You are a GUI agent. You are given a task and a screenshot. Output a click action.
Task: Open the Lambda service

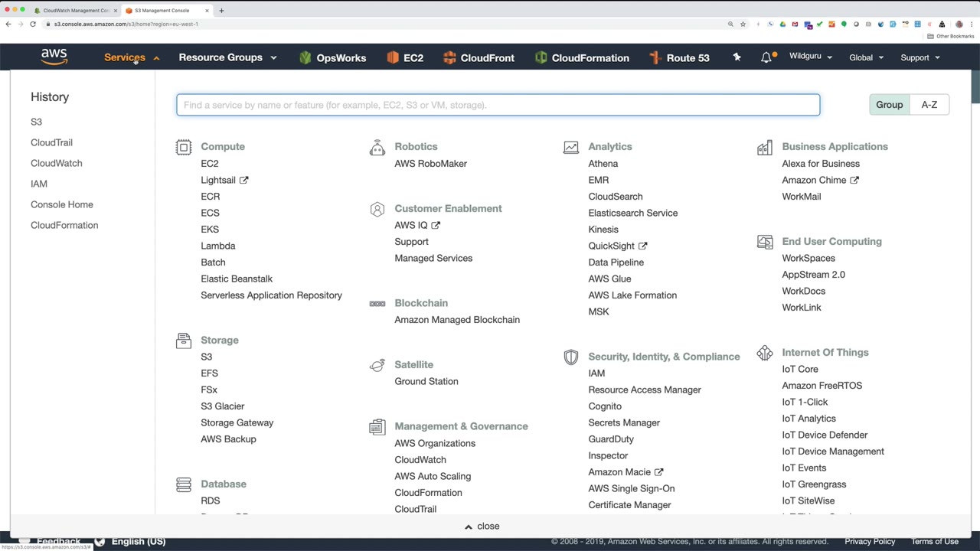(x=218, y=246)
